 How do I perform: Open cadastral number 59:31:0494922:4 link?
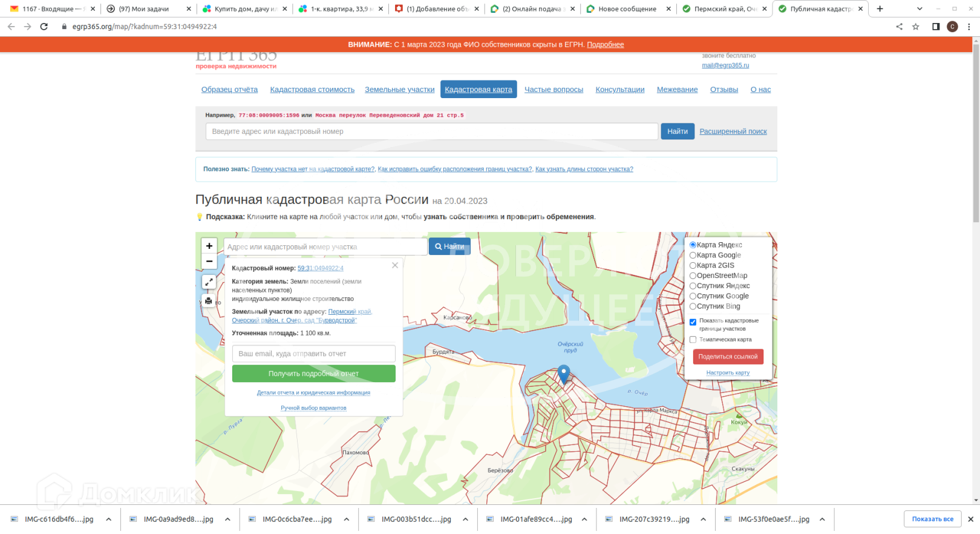(x=321, y=268)
